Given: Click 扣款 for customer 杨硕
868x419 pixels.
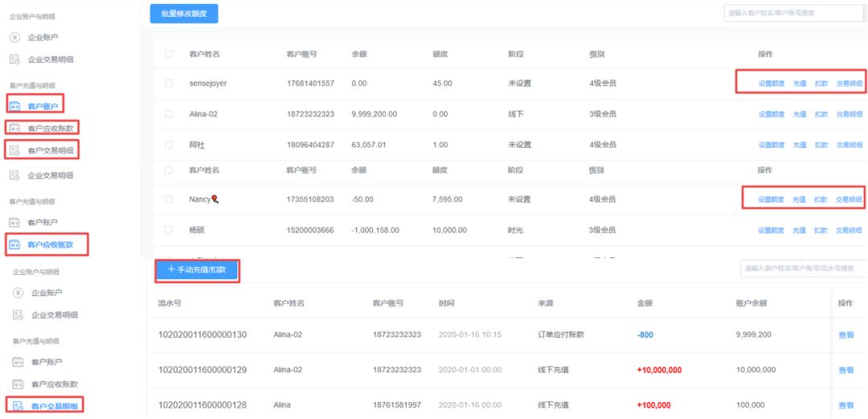Looking at the screenshot, I should point(821,231).
